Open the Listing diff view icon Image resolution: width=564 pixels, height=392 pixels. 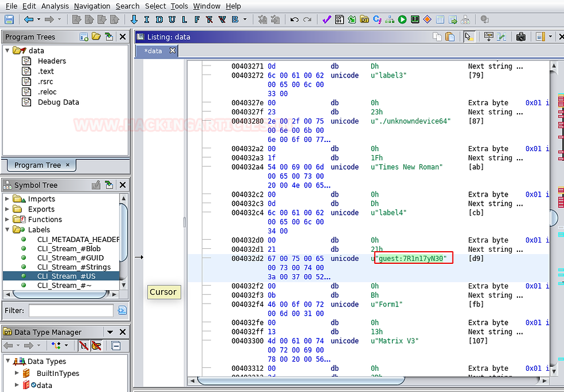point(501,37)
